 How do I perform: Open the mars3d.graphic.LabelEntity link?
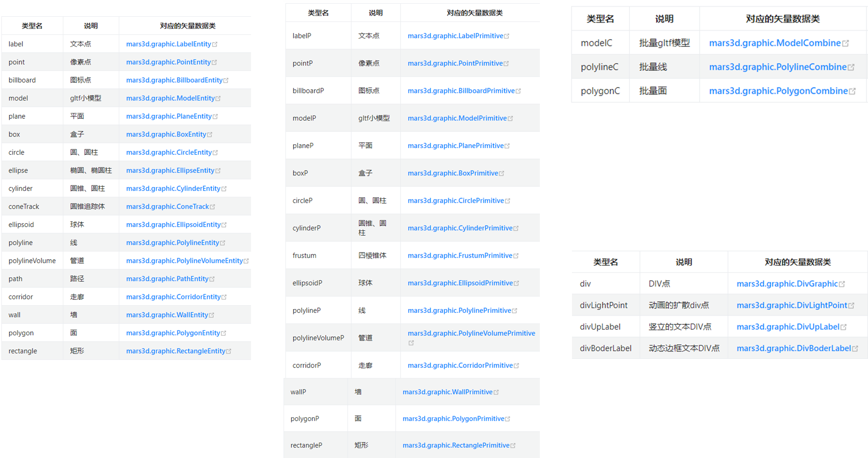(169, 44)
